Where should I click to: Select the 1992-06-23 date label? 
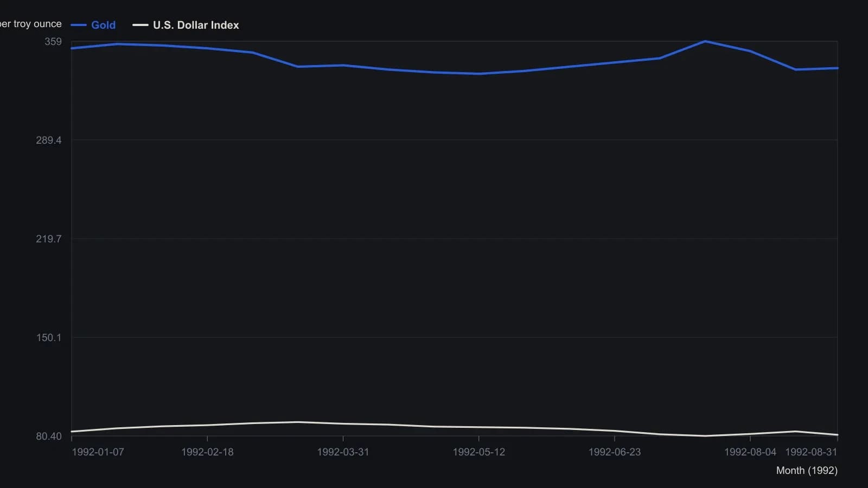tap(614, 452)
